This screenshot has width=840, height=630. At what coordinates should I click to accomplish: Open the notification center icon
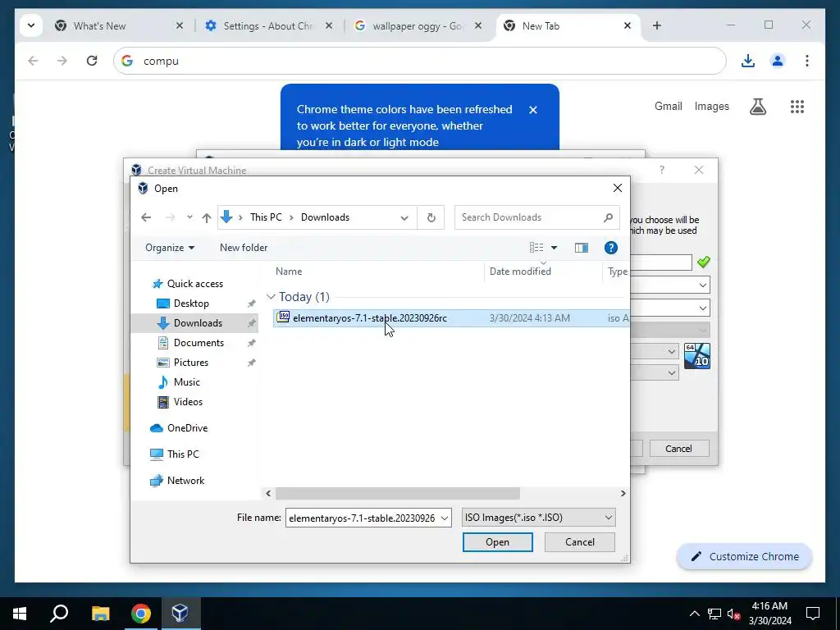point(813,614)
